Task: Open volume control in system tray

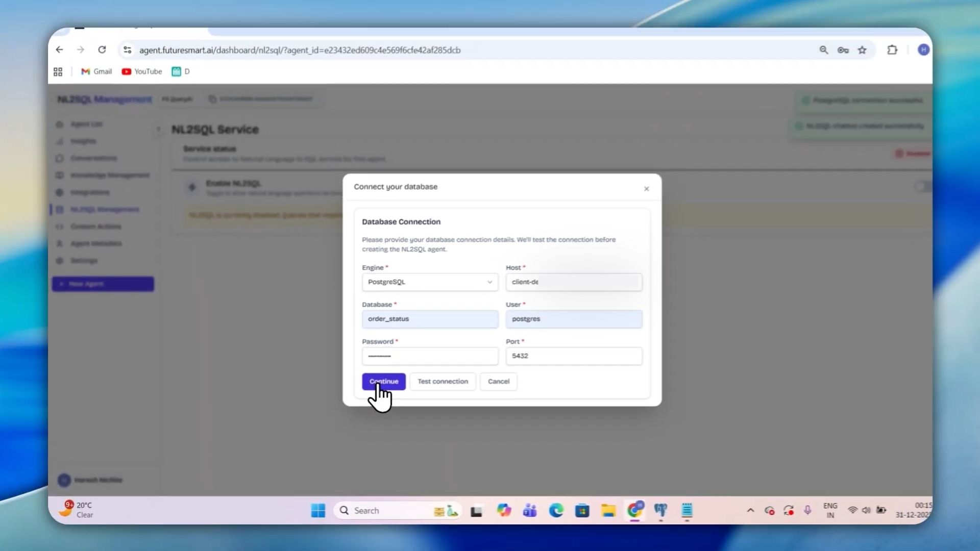Action: tap(866, 510)
